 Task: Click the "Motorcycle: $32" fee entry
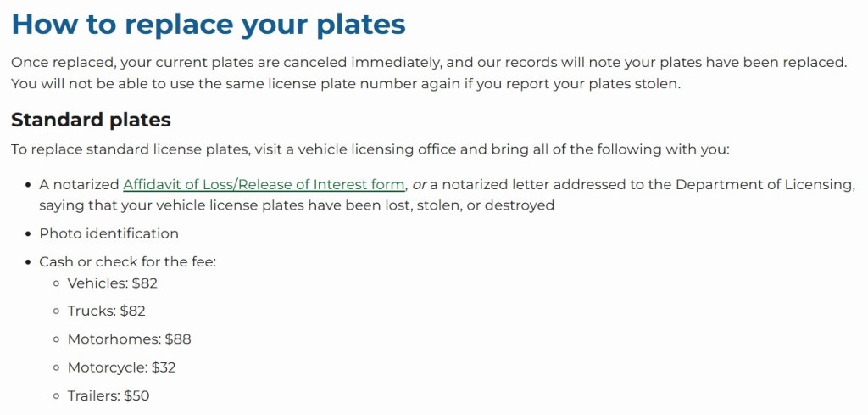point(121,367)
